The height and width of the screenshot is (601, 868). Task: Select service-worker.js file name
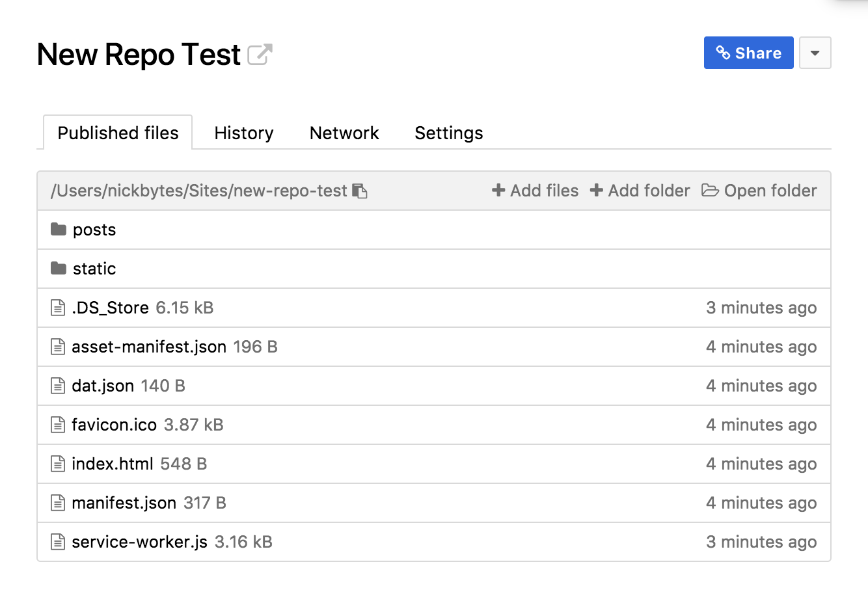pos(140,542)
